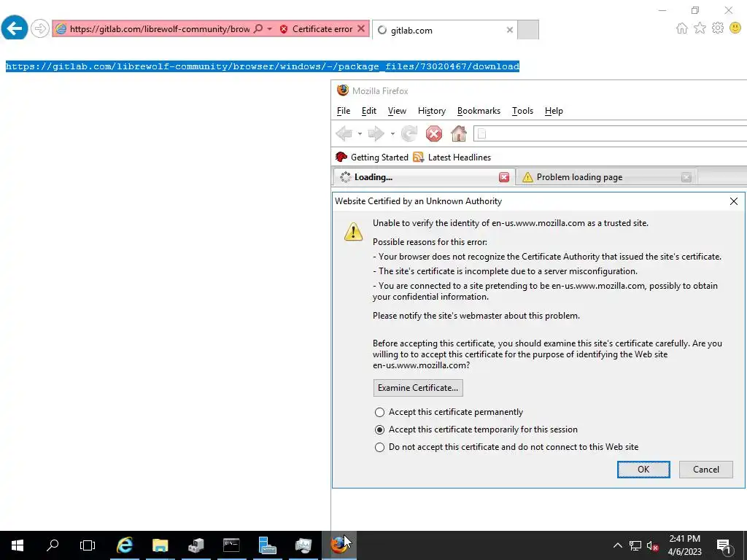Switch to the gitlab.com tab

point(443,30)
